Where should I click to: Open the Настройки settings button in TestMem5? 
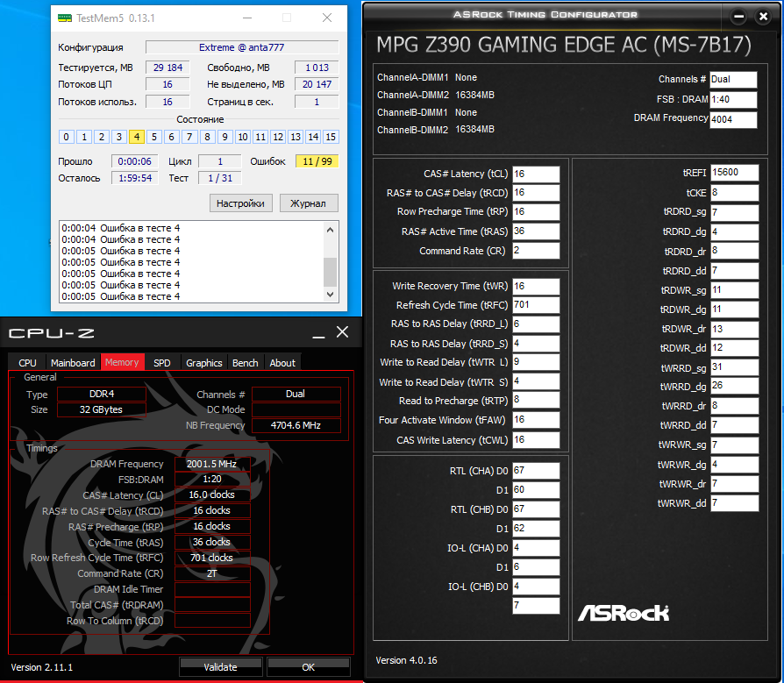(x=240, y=203)
